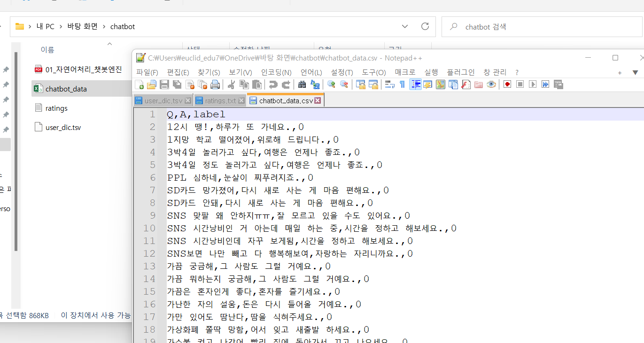
Task: Open the 파일(F) menu
Action: pyautogui.click(x=147, y=72)
